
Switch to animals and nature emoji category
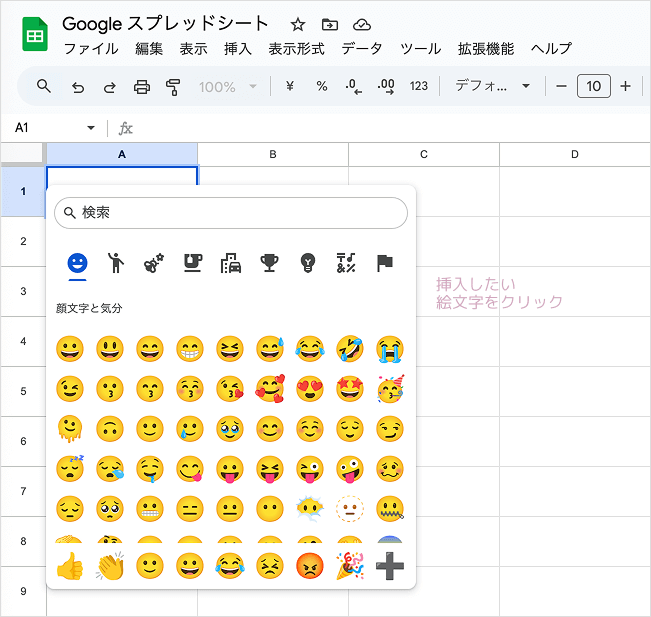click(154, 263)
